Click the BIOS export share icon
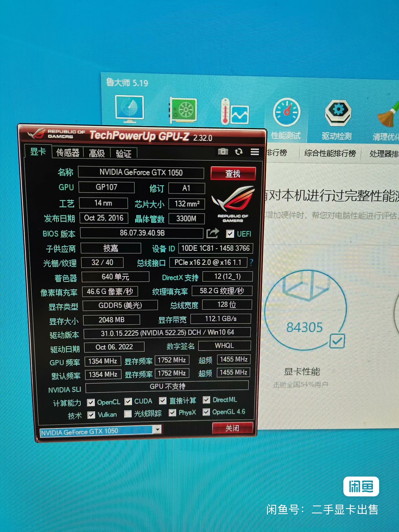Viewport: 399px width, 532px height. pos(213,233)
